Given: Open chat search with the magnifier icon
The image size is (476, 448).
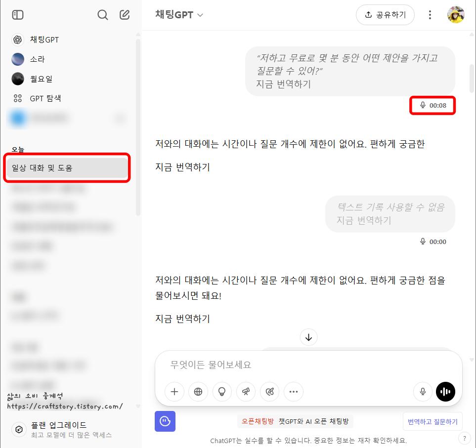Looking at the screenshot, I should [103, 14].
